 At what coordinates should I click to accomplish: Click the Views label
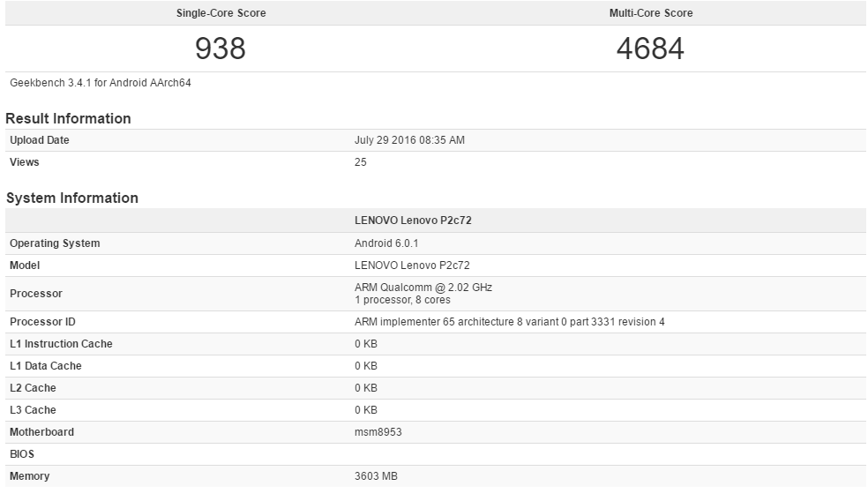tap(25, 162)
